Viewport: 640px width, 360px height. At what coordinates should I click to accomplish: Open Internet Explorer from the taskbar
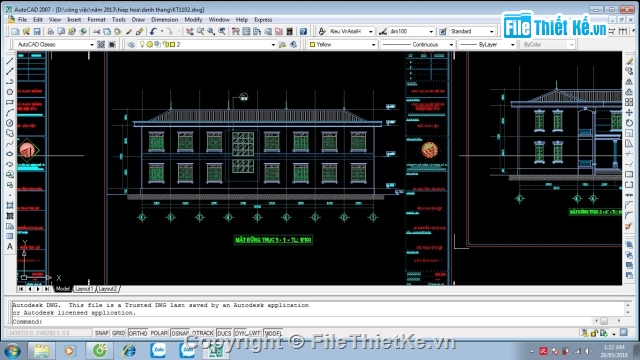(129, 350)
